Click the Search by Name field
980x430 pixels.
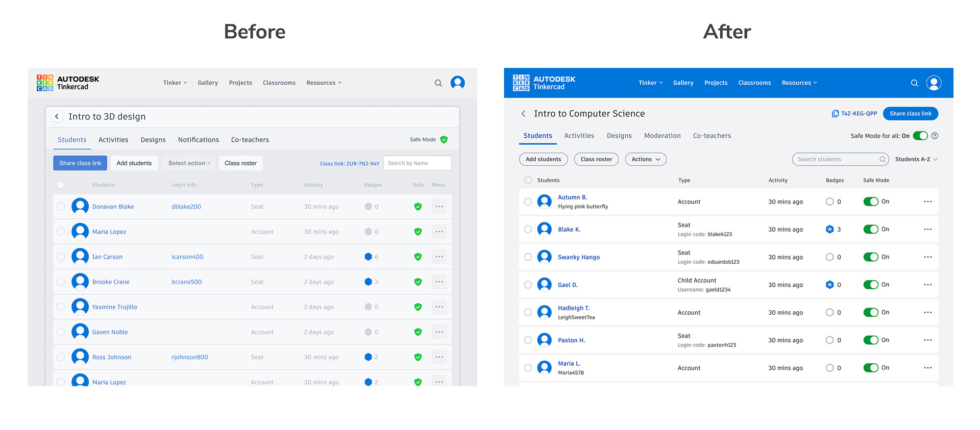(417, 163)
